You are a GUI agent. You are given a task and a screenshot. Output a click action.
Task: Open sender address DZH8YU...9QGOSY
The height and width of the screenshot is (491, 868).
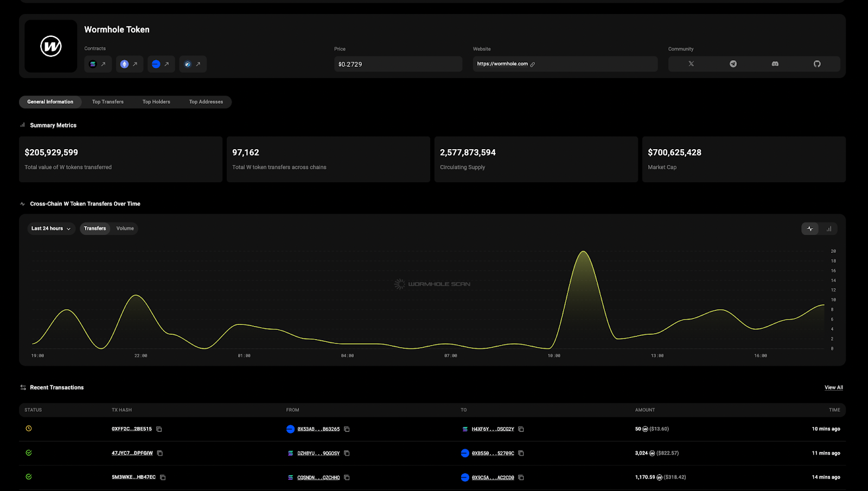(x=318, y=453)
